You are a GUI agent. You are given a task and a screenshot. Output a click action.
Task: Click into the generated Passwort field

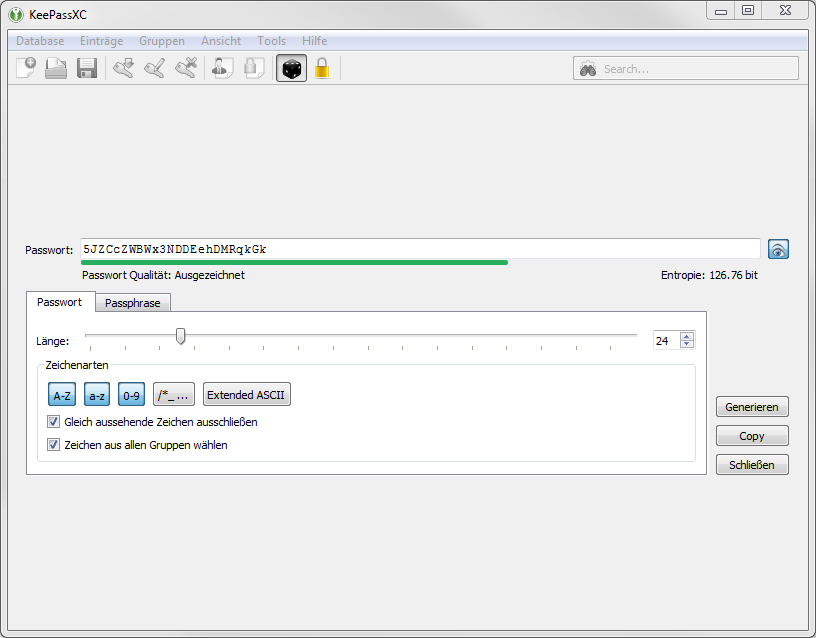point(420,249)
